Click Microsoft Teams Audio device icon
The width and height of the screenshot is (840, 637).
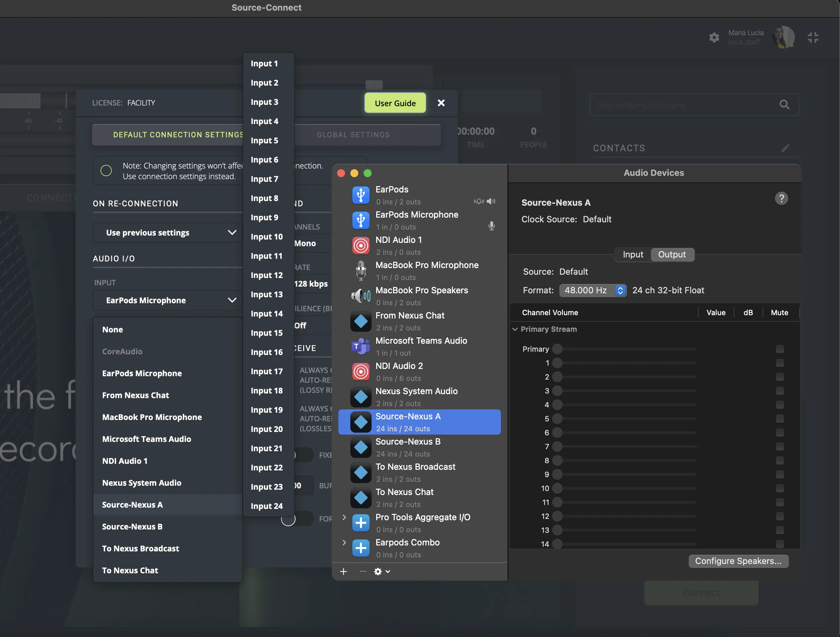[361, 346]
